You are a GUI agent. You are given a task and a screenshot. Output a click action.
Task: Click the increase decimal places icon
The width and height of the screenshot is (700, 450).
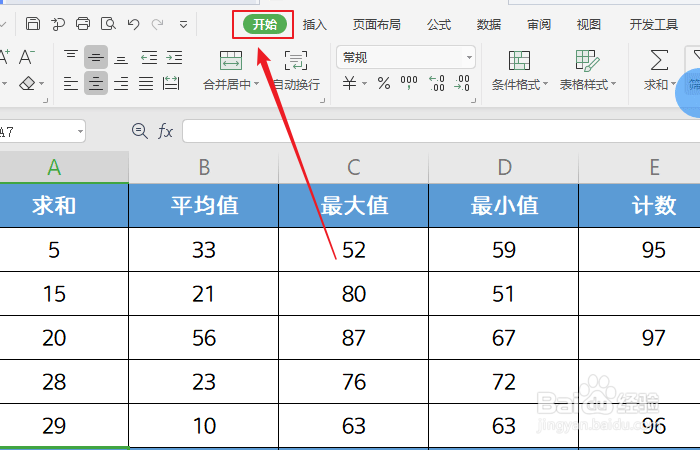pos(437,83)
